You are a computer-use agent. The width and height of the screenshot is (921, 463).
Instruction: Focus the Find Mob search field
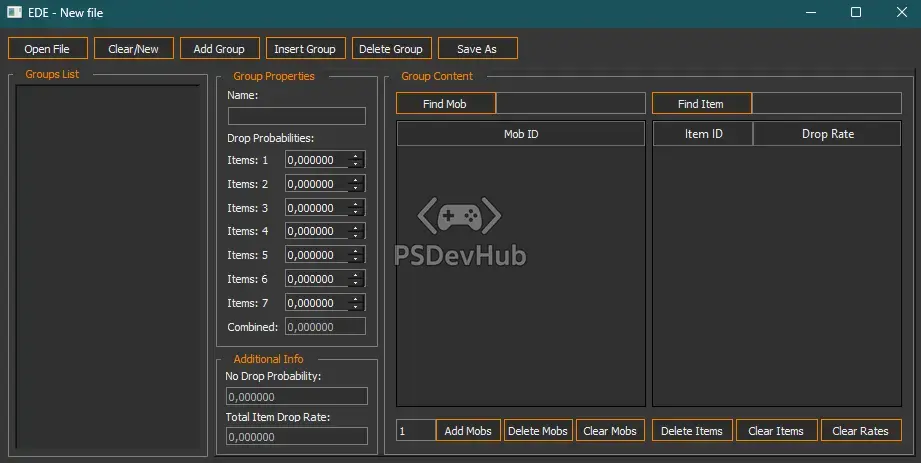(x=570, y=103)
